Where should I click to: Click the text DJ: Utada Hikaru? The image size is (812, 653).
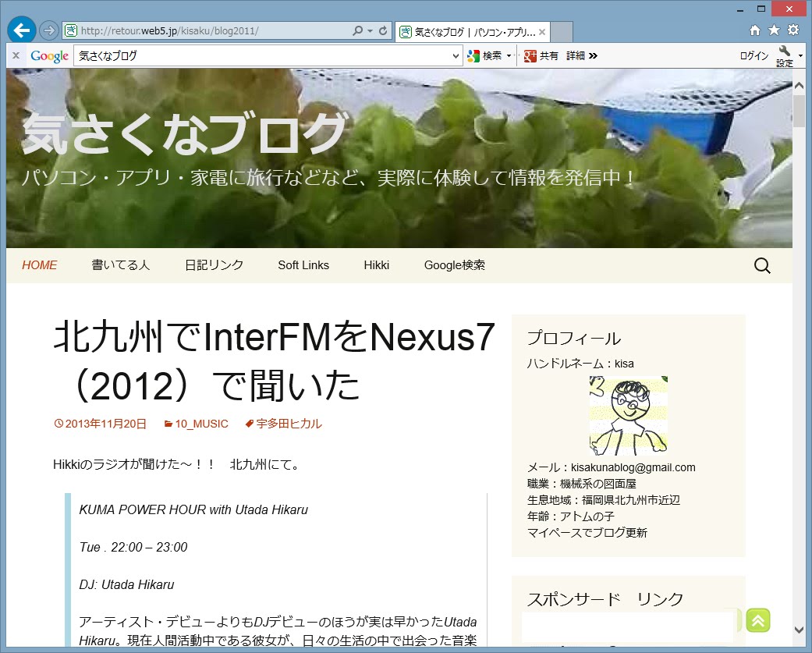126,584
